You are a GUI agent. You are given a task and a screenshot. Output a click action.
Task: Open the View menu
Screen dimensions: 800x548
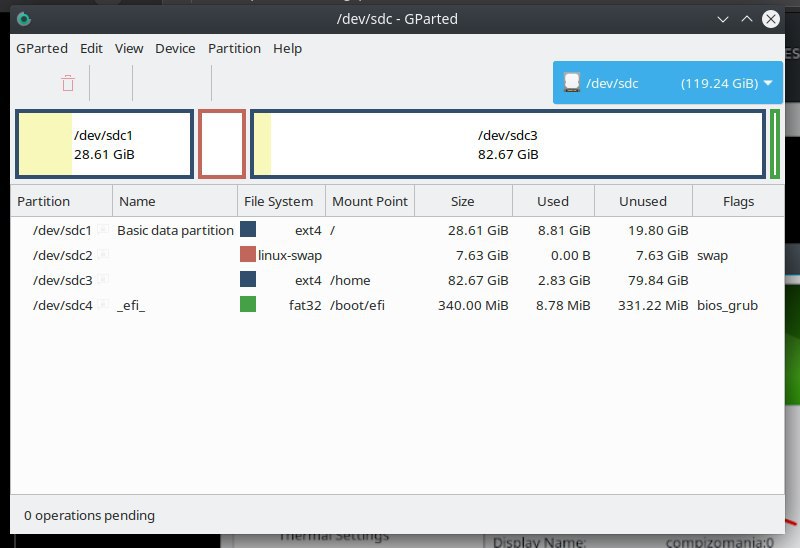coord(129,48)
